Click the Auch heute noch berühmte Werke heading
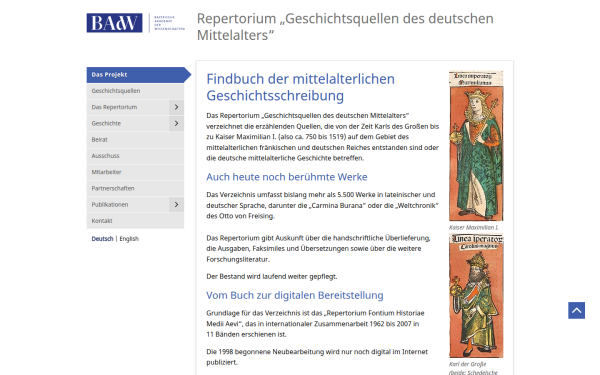 click(287, 177)
